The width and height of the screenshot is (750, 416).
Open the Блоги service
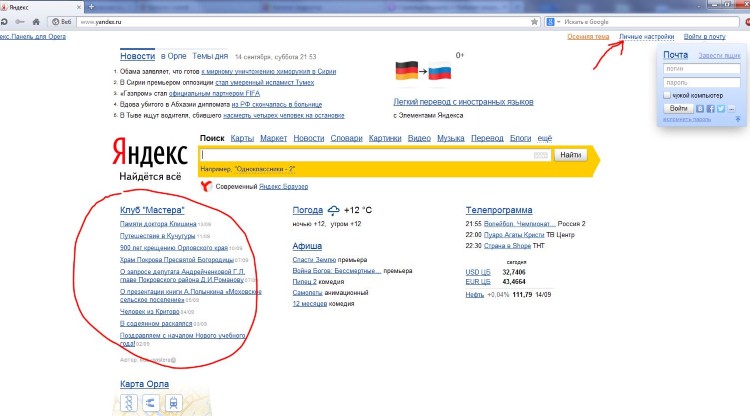pyautogui.click(x=520, y=138)
